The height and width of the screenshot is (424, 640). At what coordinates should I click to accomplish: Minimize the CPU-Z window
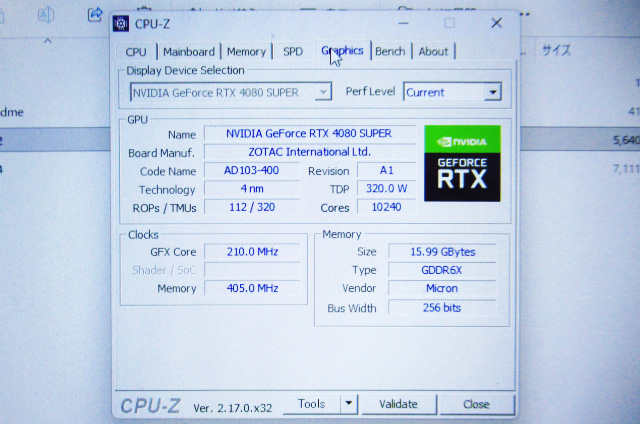tap(402, 23)
